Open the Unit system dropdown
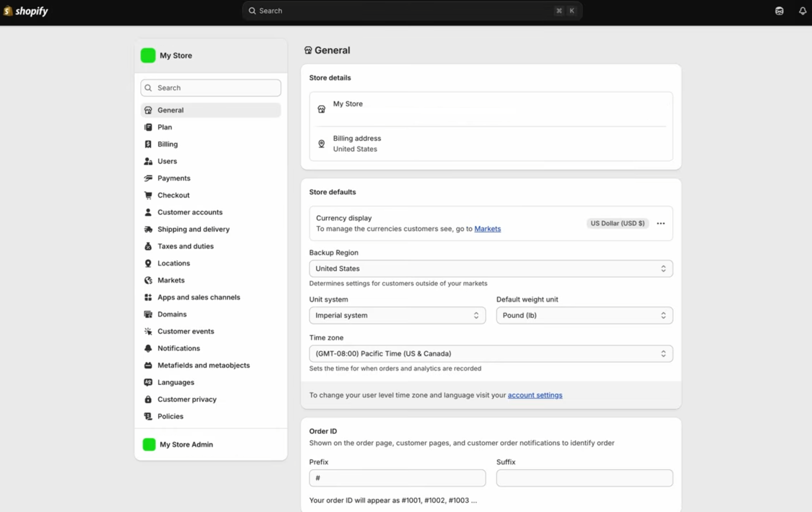This screenshot has height=512, width=812. click(397, 316)
